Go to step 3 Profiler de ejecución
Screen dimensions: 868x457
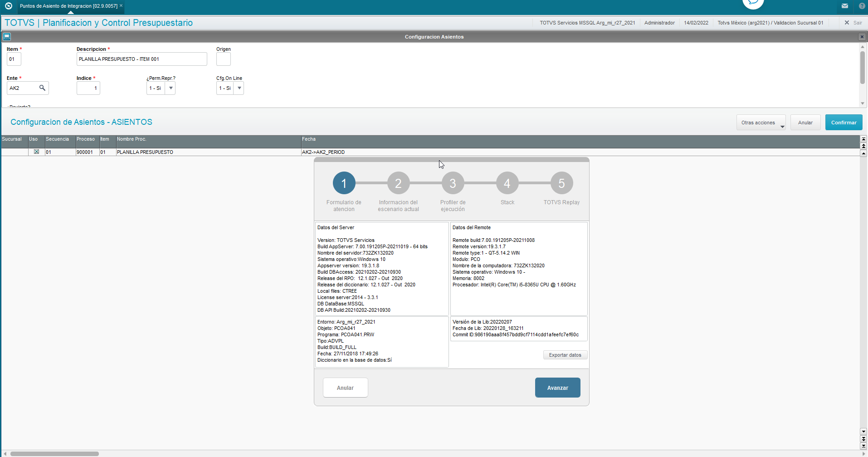point(453,183)
